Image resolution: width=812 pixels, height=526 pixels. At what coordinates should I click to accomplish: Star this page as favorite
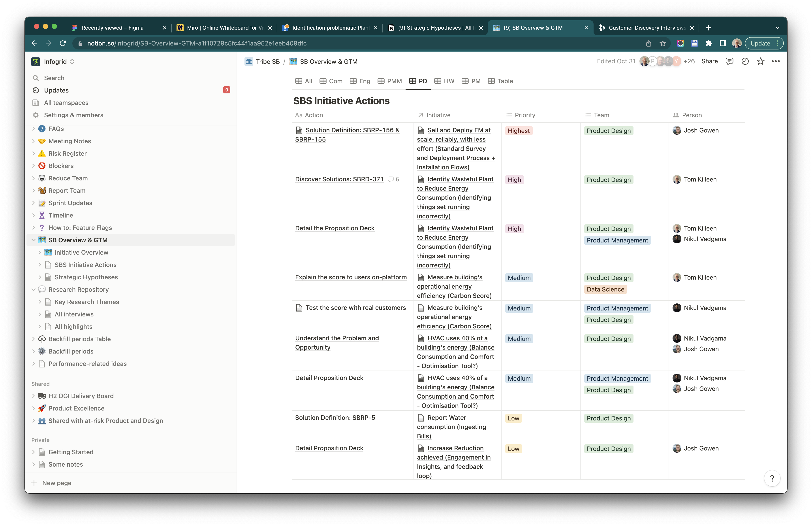pyautogui.click(x=760, y=61)
